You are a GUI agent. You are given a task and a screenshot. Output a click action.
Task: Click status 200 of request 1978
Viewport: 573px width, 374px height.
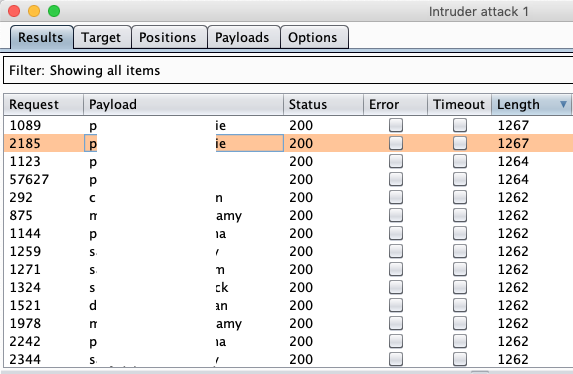pyautogui.click(x=301, y=324)
